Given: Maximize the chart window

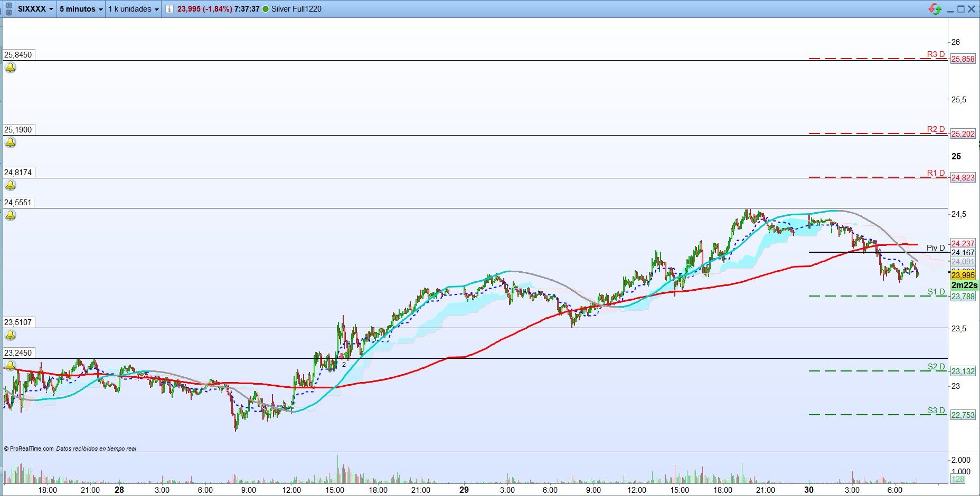Looking at the screenshot, I should point(961,9).
